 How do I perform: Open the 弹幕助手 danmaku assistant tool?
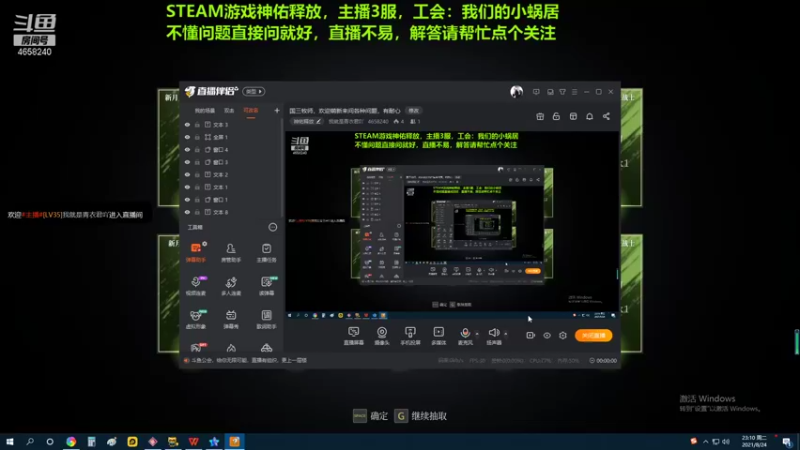point(196,253)
